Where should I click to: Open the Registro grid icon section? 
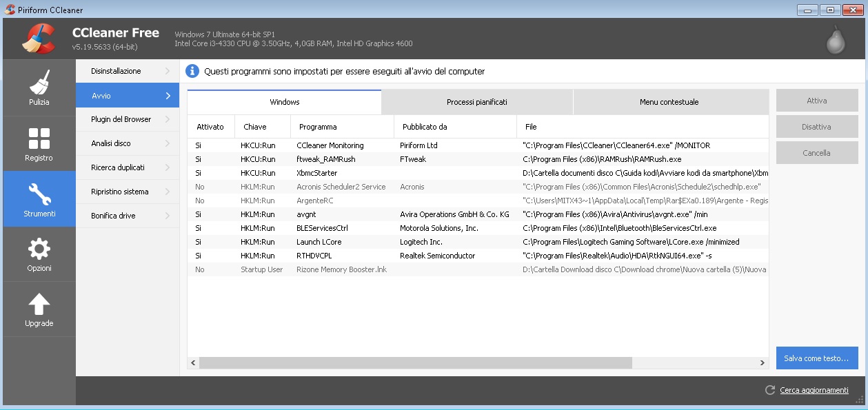pos(39,139)
